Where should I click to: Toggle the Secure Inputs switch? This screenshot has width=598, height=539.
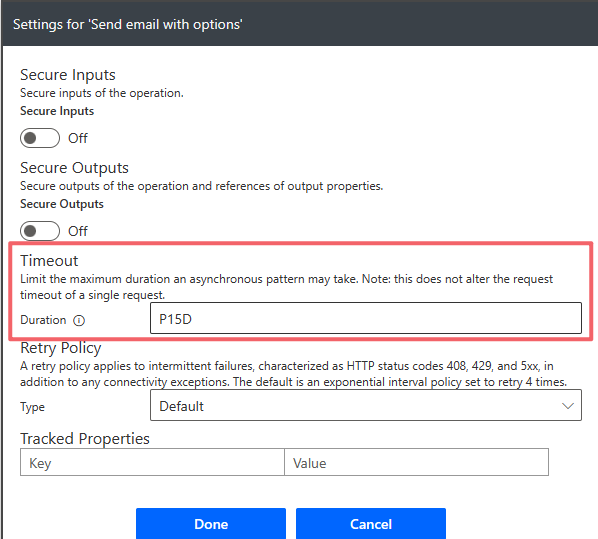coord(40,138)
